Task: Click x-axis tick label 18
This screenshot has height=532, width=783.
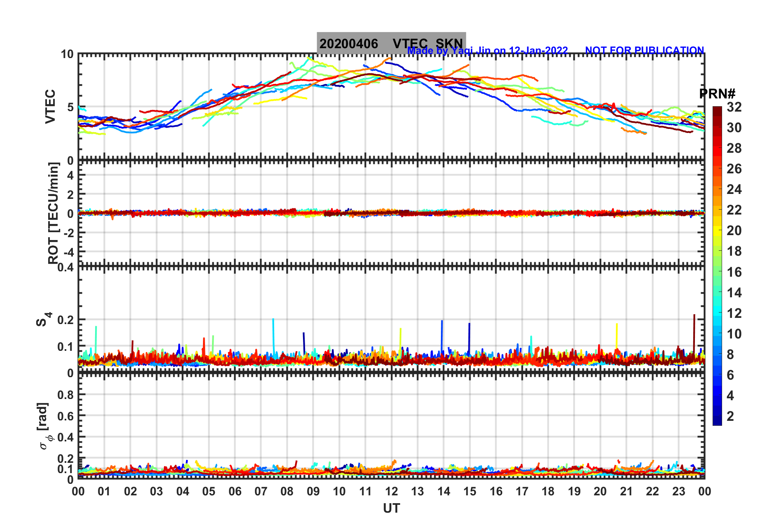Action: pyautogui.click(x=548, y=491)
